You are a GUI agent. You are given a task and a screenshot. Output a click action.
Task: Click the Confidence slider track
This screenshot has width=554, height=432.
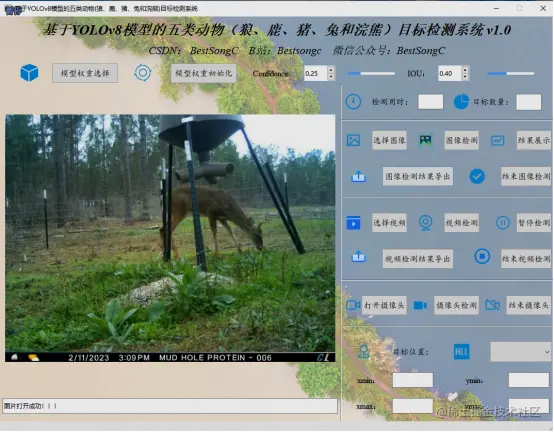pyautogui.click(x=371, y=73)
